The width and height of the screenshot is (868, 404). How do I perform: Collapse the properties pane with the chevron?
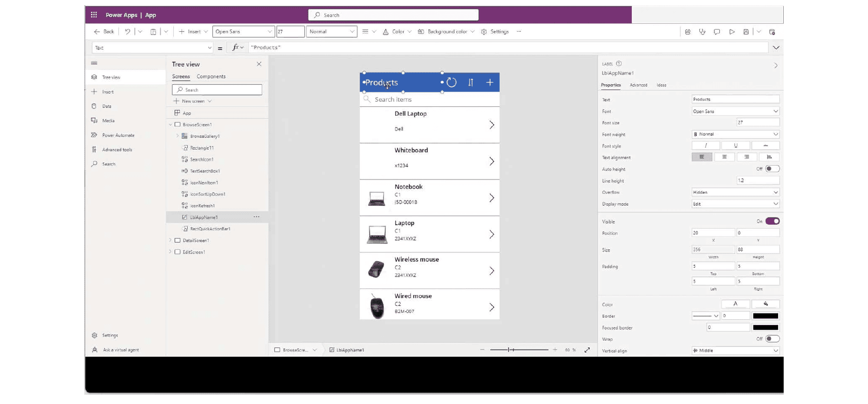click(x=776, y=66)
